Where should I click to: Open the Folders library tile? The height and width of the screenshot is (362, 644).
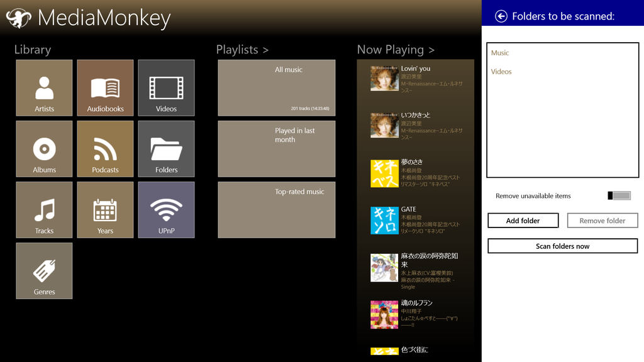[x=166, y=148]
